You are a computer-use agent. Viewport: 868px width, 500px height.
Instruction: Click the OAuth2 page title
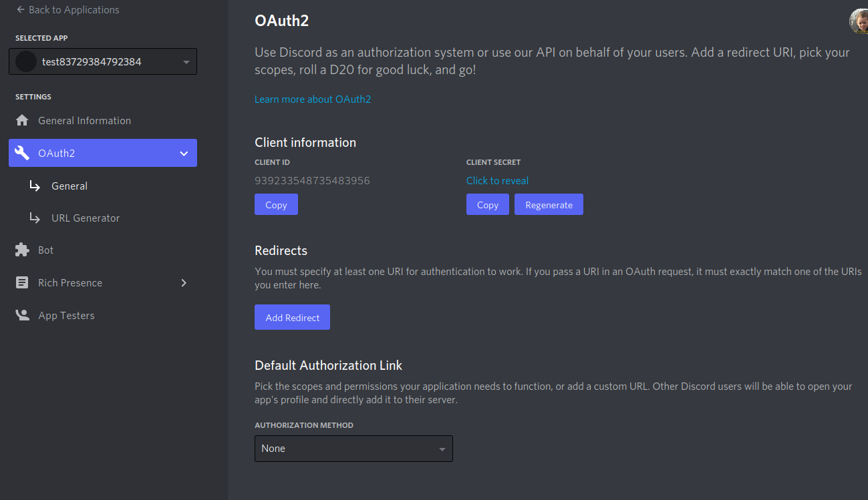[x=282, y=20]
